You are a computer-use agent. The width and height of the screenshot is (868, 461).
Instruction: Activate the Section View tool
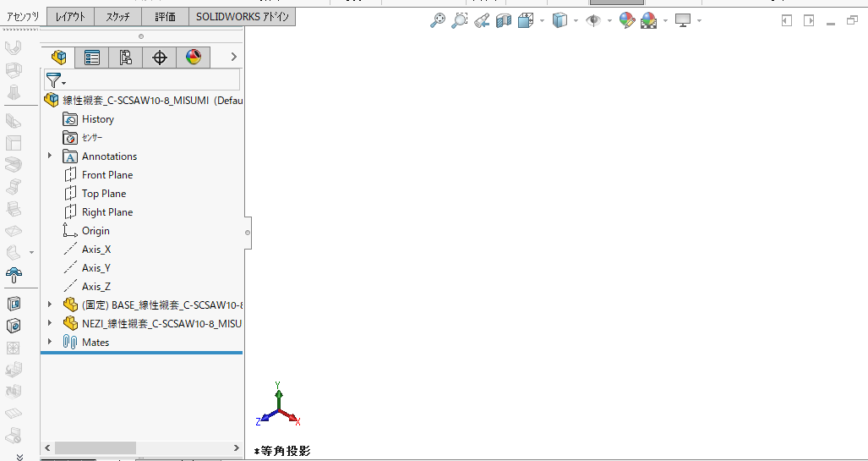pos(504,21)
